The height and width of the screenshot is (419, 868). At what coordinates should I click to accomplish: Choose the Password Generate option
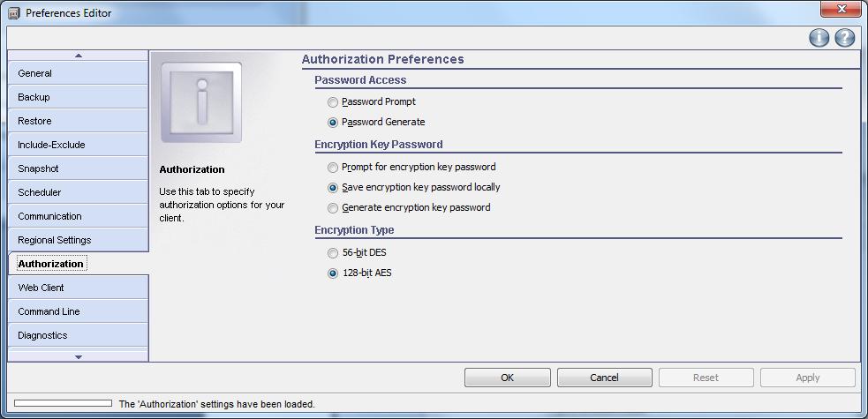tap(333, 123)
